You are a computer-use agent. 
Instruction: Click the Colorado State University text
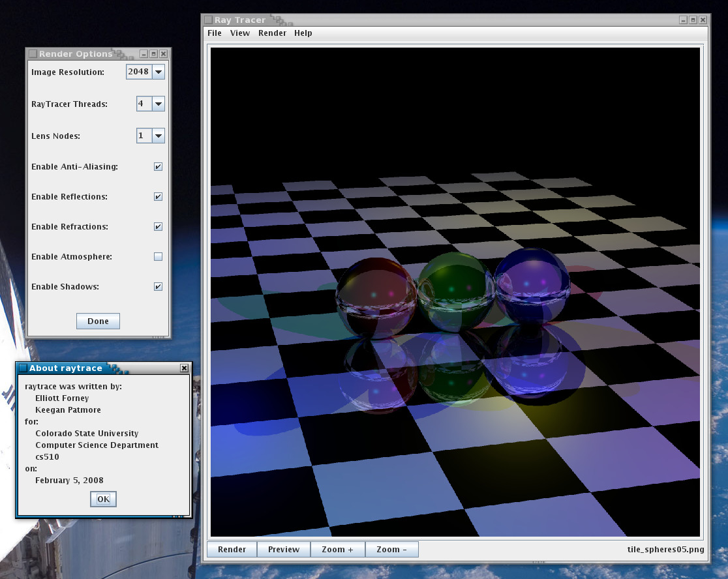[x=87, y=434]
